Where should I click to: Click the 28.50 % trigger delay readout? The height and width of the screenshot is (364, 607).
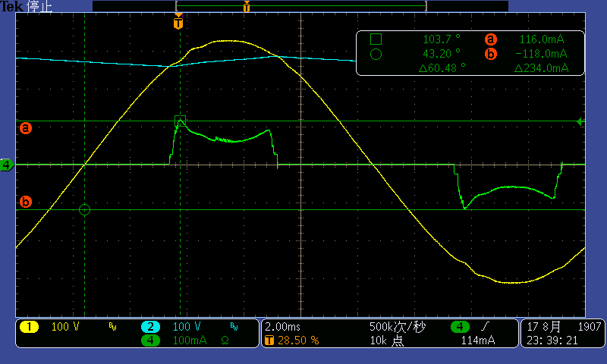(x=297, y=340)
